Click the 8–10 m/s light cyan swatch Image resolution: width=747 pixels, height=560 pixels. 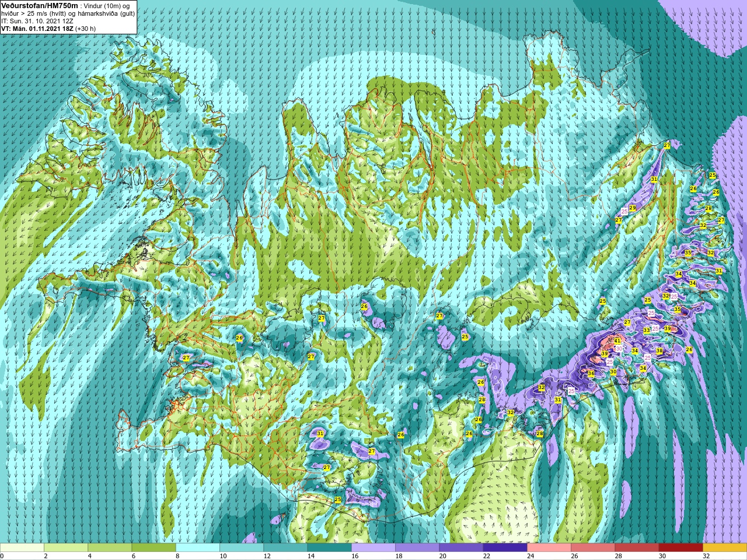click(x=198, y=548)
